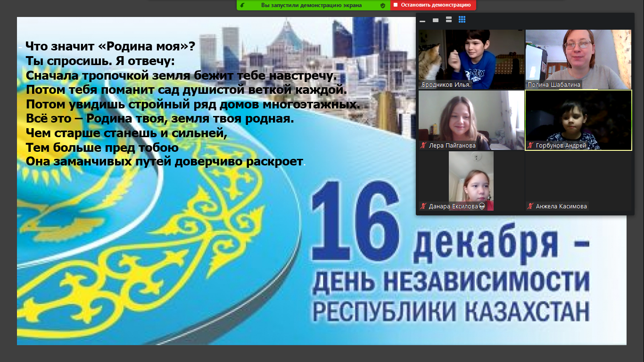Viewport: 644px width, 362px height.
Task: Select Лера Пайганова's video tile
Action: coord(471,120)
